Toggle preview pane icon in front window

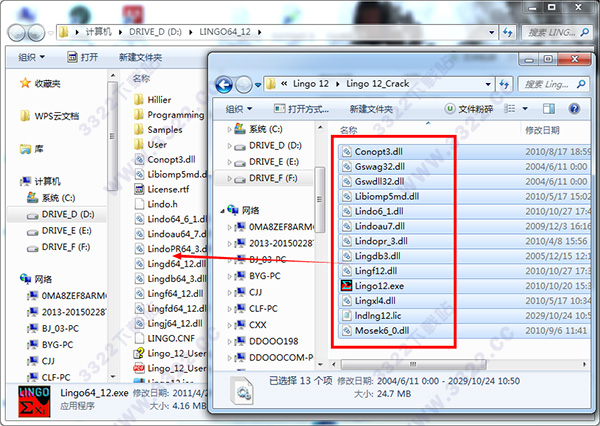point(549,109)
